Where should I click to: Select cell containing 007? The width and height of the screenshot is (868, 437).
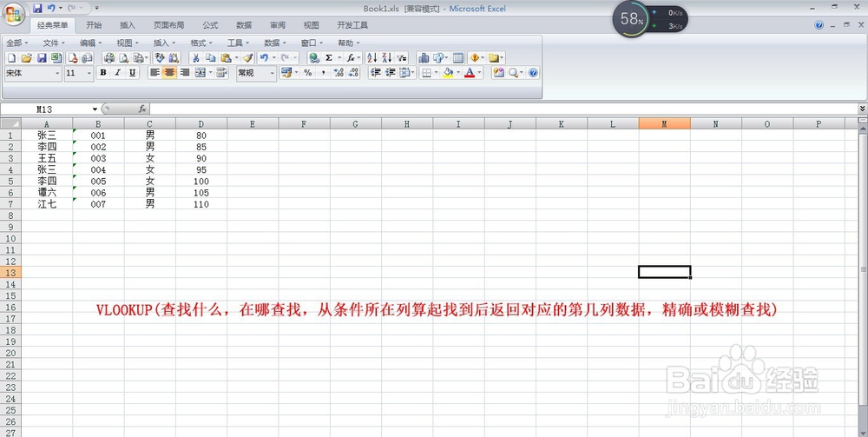[98, 204]
